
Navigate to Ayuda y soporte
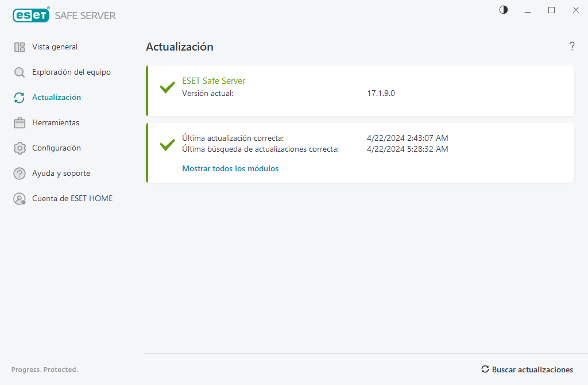click(x=61, y=173)
